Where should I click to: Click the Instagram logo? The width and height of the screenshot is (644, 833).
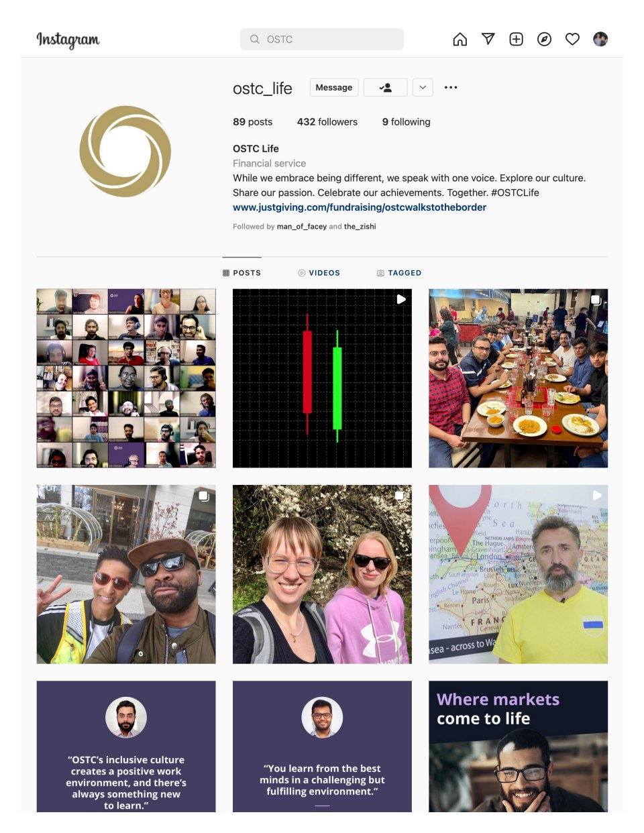pos(68,40)
